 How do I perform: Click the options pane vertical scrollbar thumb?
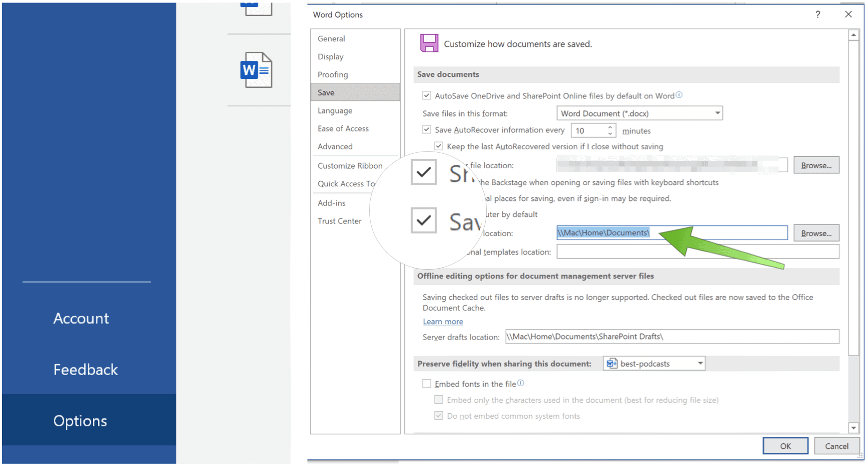click(853, 198)
